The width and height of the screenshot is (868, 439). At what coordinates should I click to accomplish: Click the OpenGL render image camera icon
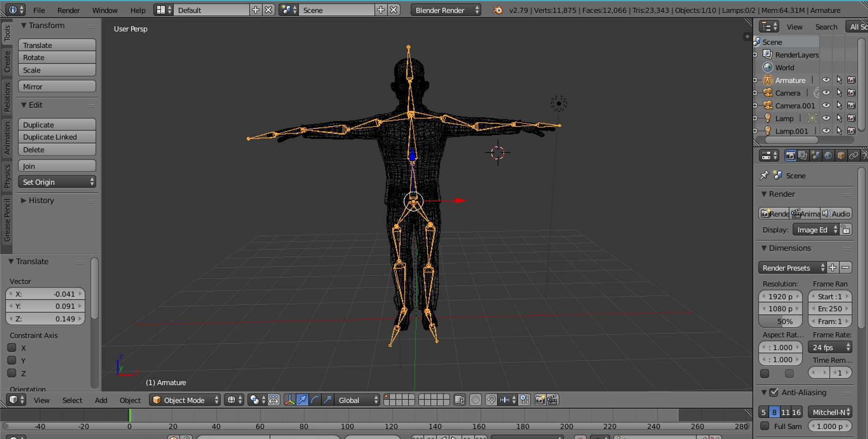540,400
